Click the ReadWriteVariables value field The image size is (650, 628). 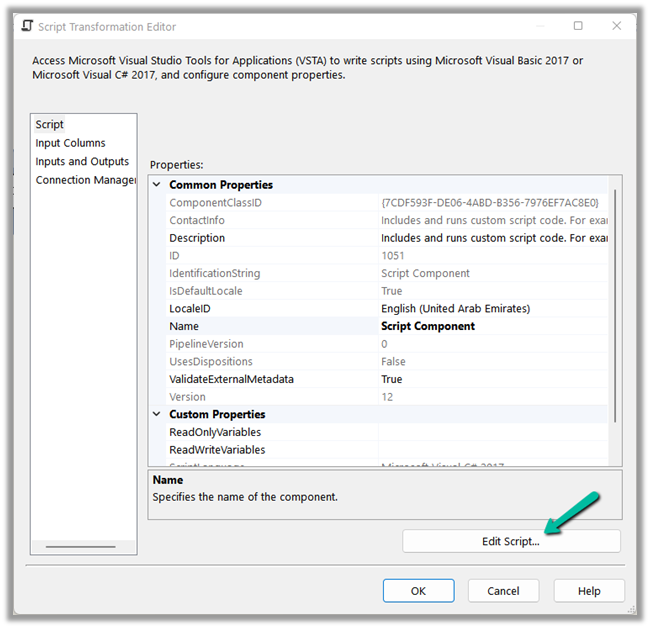point(490,450)
